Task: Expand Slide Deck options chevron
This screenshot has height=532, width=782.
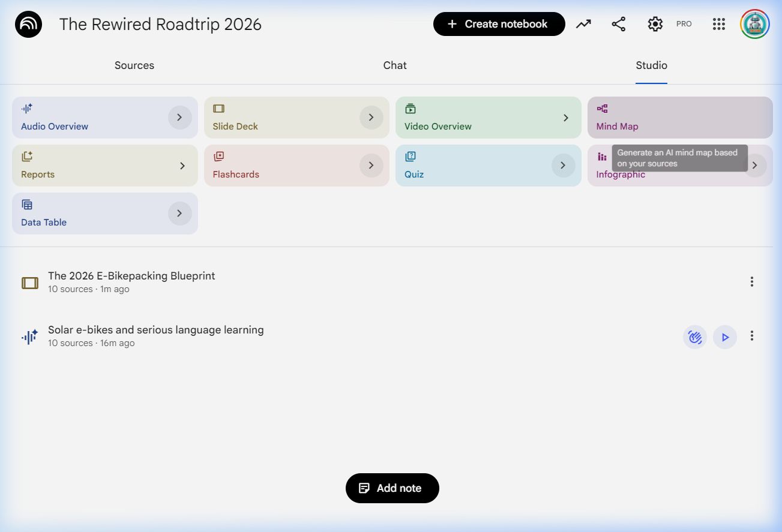Action: 371,118
